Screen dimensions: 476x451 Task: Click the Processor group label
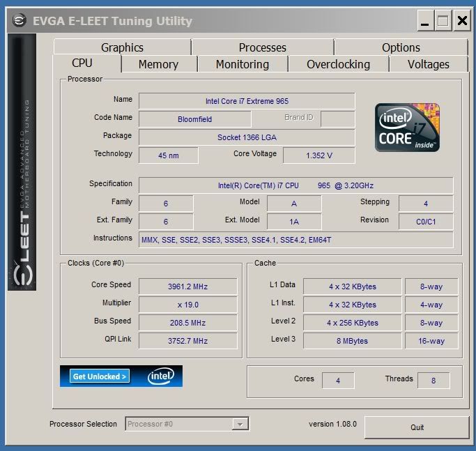coord(85,79)
